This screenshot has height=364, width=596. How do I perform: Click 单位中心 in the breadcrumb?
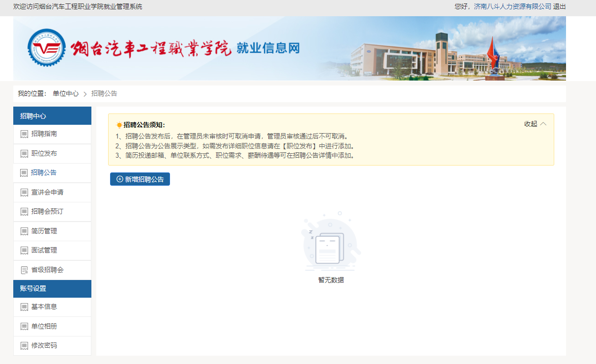click(65, 93)
